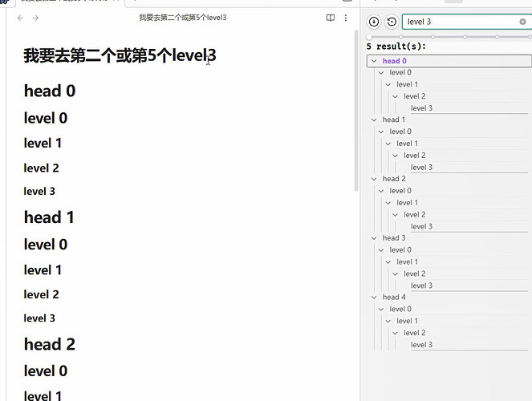Image resolution: width=532 pixels, height=401 pixels.
Task: Click inside the 'level 3' search field
Action: [x=457, y=22]
